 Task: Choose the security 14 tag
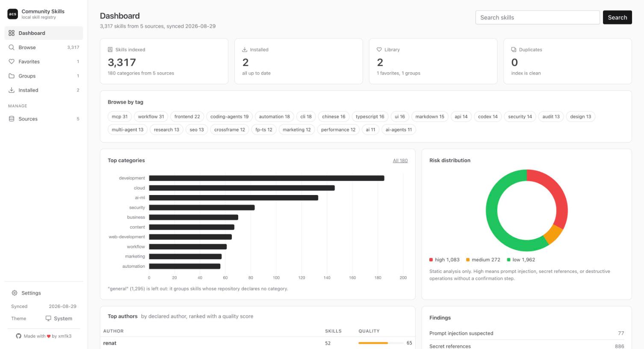520,116
